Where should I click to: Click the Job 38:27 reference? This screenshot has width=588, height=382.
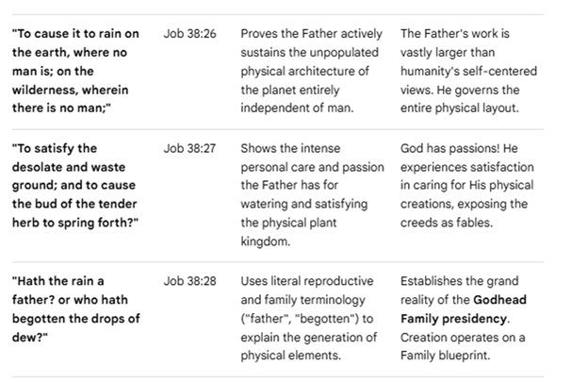pyautogui.click(x=189, y=148)
